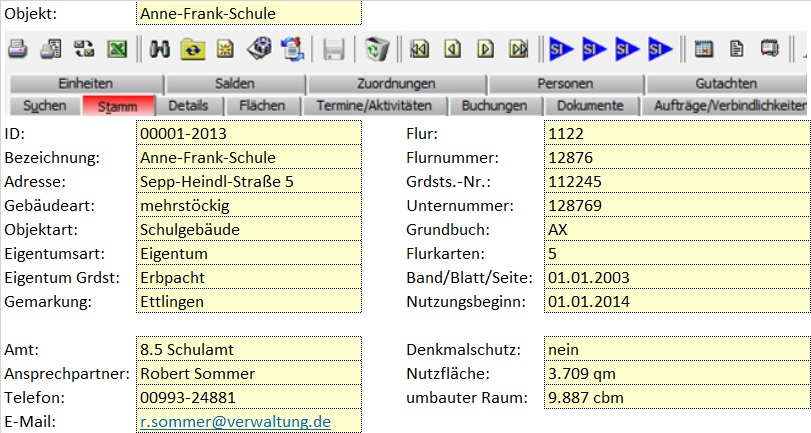
Task: Switch to the Gutachten tab
Action: tap(726, 84)
